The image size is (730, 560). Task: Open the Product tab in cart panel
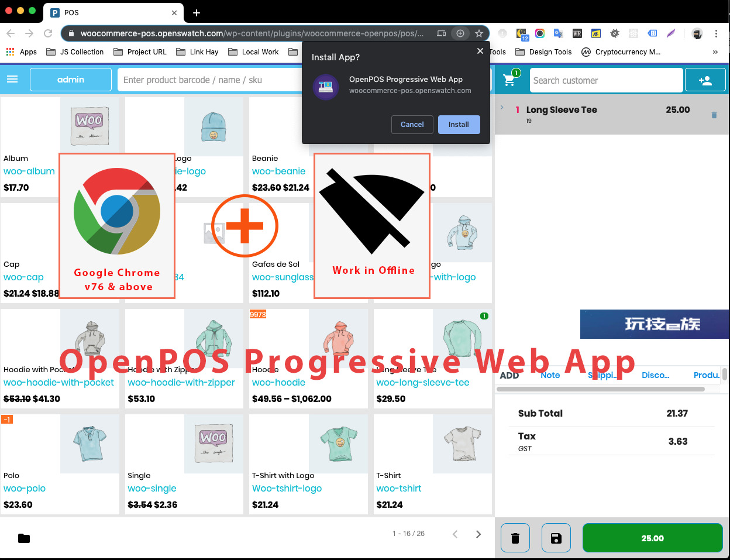(x=707, y=375)
